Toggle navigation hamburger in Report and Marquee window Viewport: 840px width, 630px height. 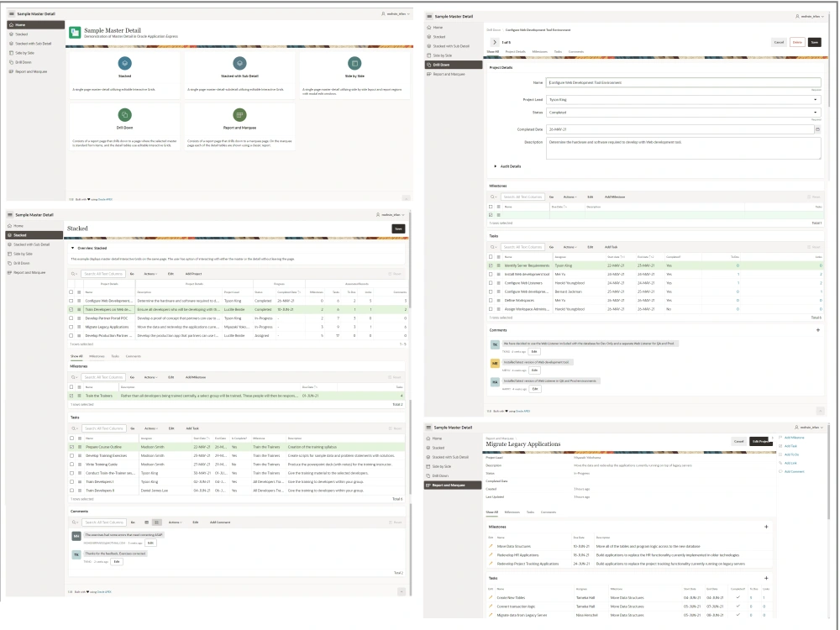[x=428, y=428]
